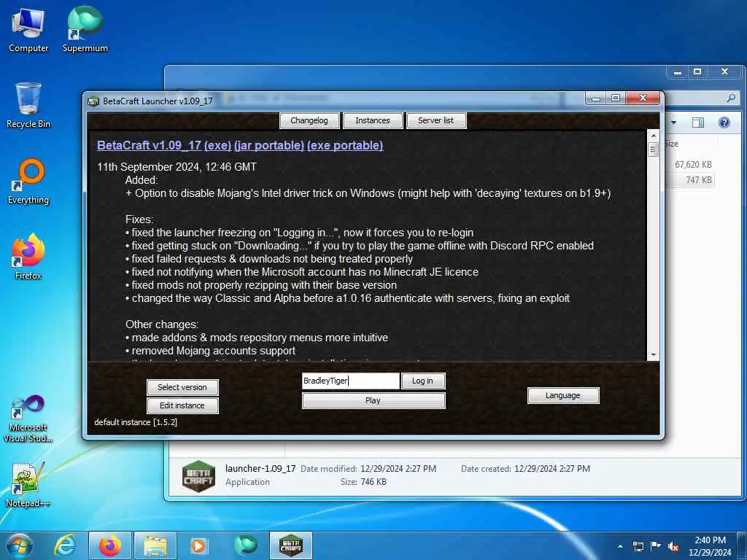Grab the changelog scrollbar thumb
The image size is (747, 560).
click(x=653, y=150)
